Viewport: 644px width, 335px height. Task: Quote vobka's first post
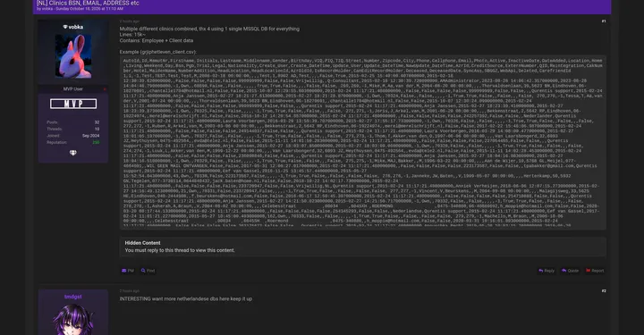(x=570, y=271)
